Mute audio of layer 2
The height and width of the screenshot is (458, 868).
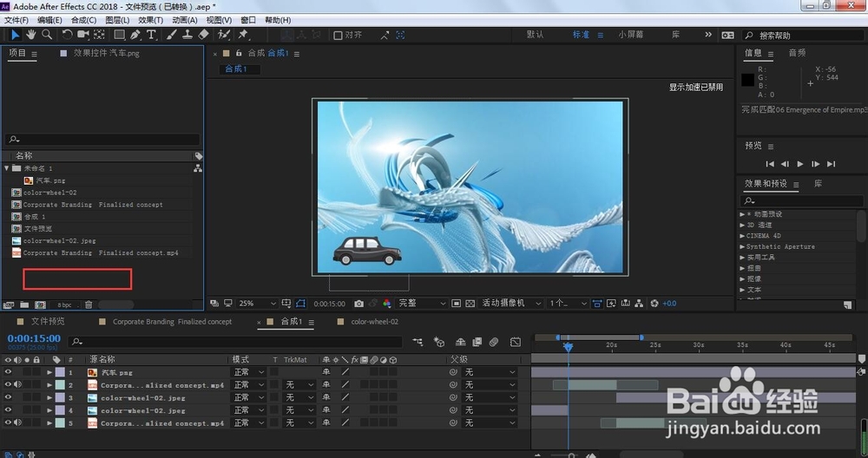point(17,385)
